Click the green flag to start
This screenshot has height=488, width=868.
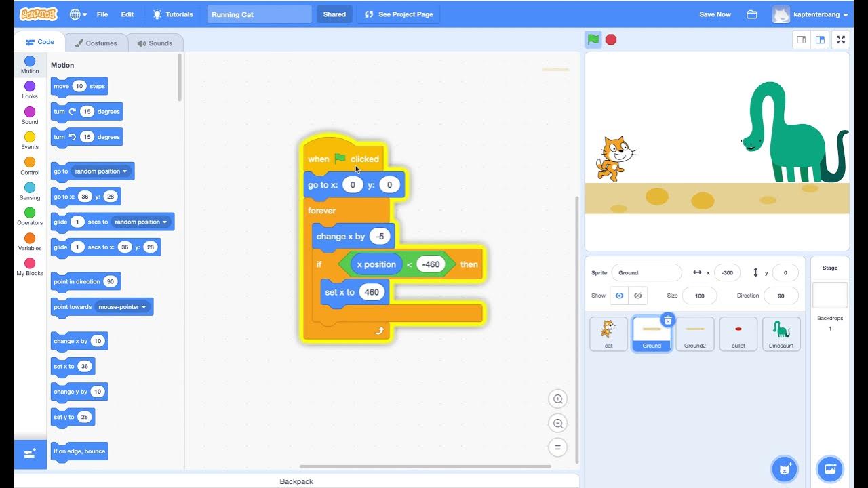(x=593, y=39)
